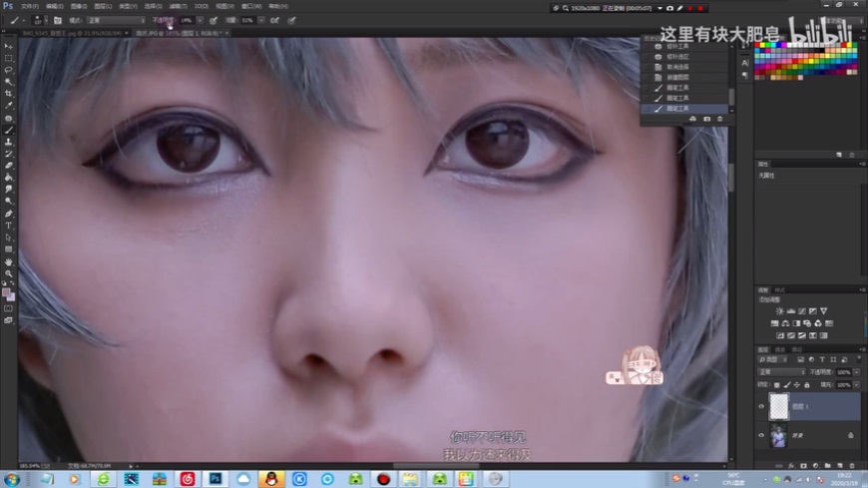
Task: Delete layer using trash icon in Layers panel
Action: [852, 466]
